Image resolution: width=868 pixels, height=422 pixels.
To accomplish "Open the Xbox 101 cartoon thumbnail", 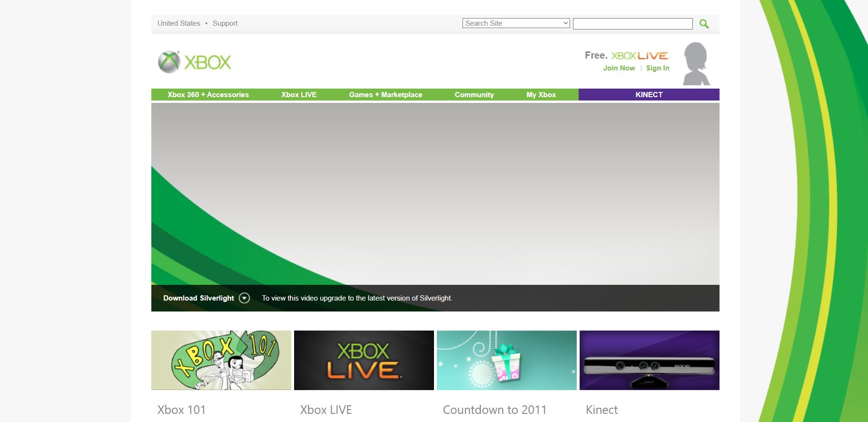I will tap(221, 361).
